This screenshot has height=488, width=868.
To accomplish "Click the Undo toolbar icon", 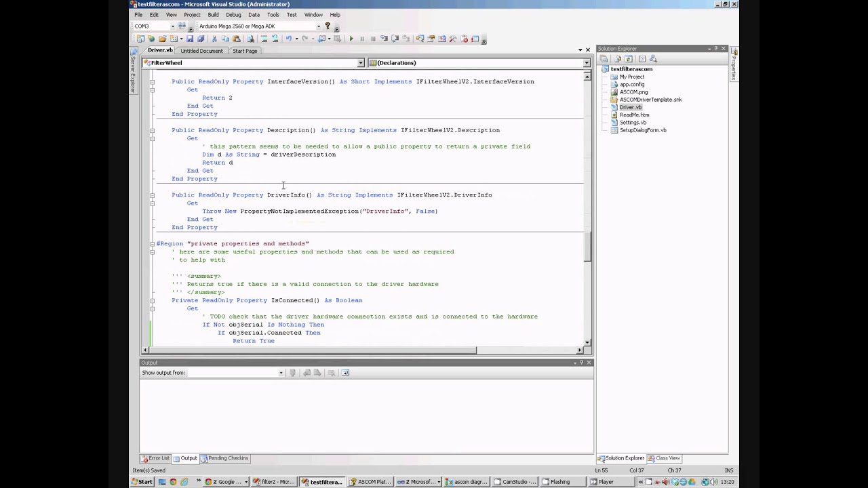I will coord(289,39).
